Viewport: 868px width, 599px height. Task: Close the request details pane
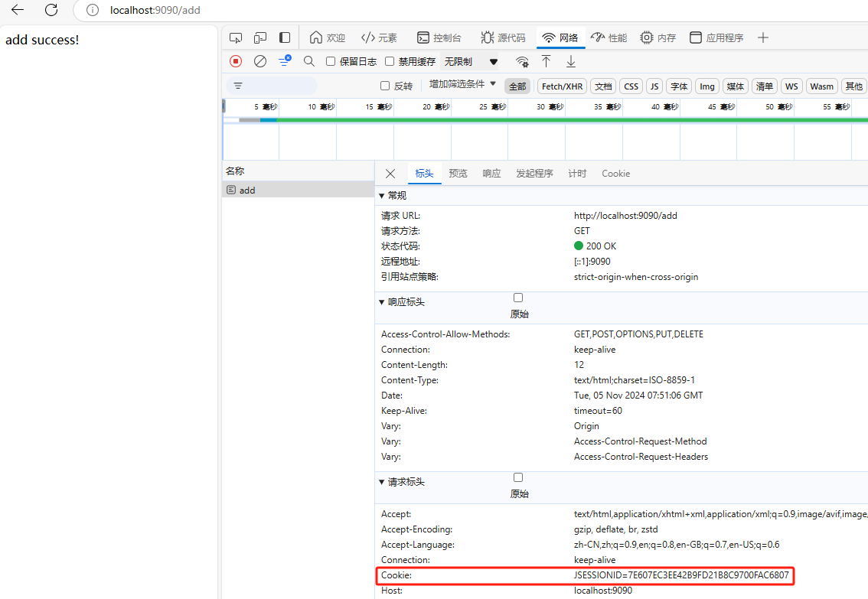390,174
